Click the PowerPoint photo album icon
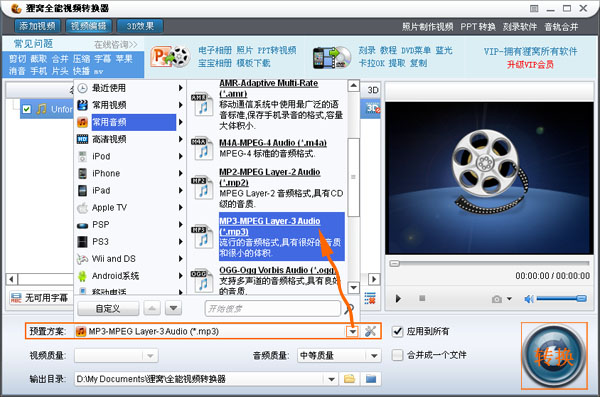This screenshot has height=397, width=600. (170, 57)
